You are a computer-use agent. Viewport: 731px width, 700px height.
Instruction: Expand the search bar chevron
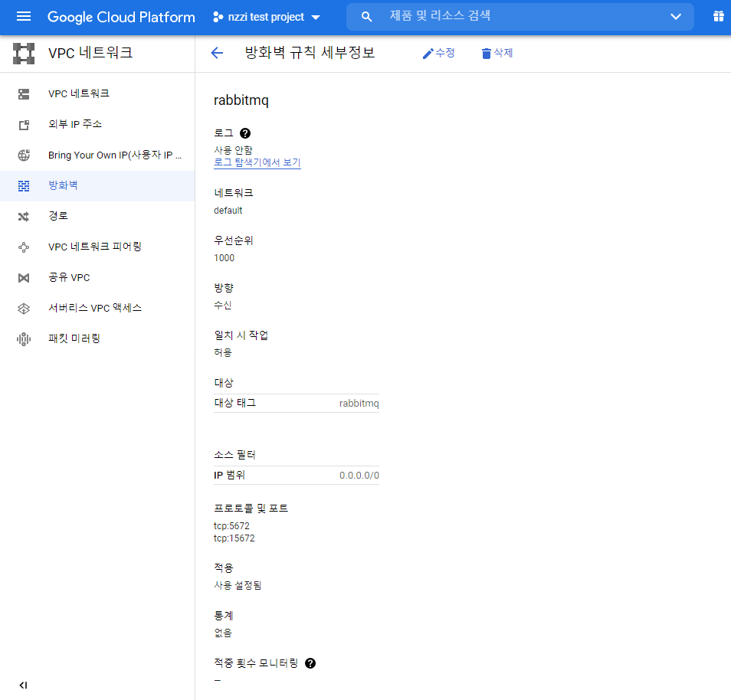[676, 17]
